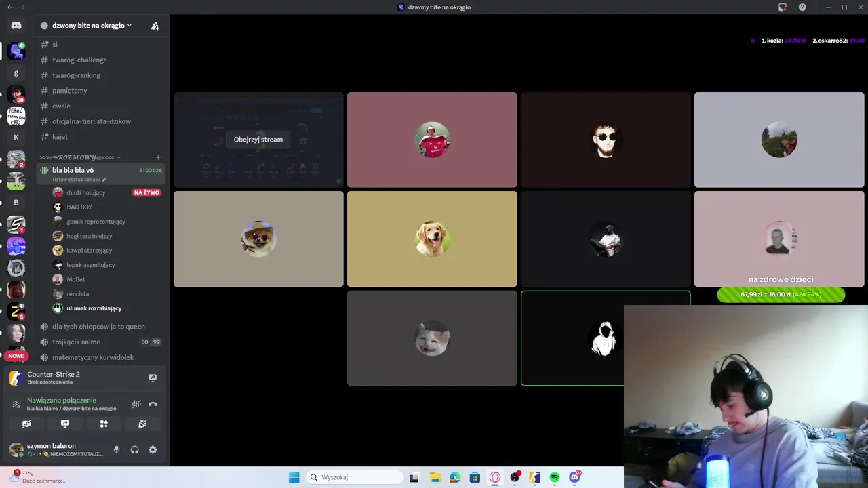The width and height of the screenshot is (868, 488).
Task: Go back using title bar arrow
Action: pos(10,7)
